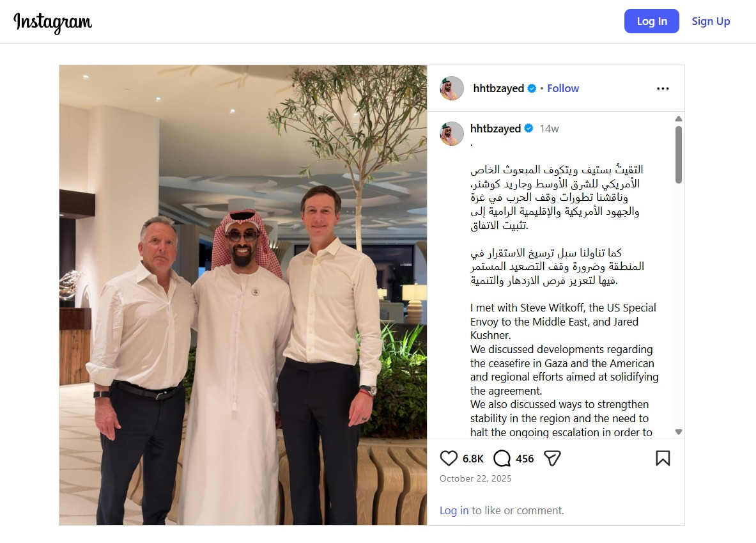Share the post with the paper plane icon
756x543 pixels.
point(552,458)
